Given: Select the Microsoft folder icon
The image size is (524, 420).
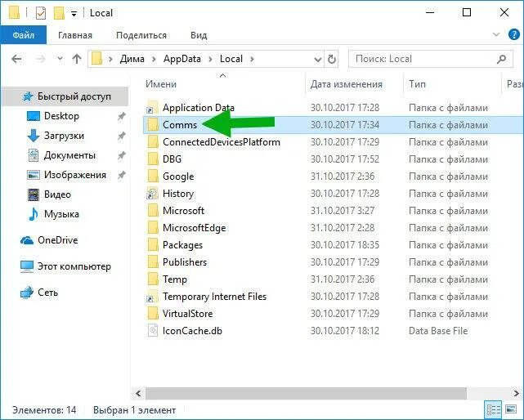Looking at the screenshot, I should tap(153, 211).
